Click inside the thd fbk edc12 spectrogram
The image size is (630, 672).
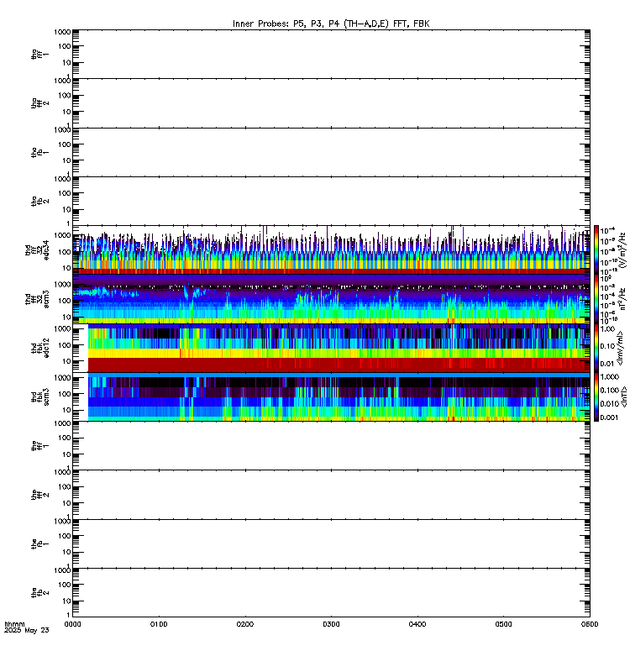tap(331, 348)
